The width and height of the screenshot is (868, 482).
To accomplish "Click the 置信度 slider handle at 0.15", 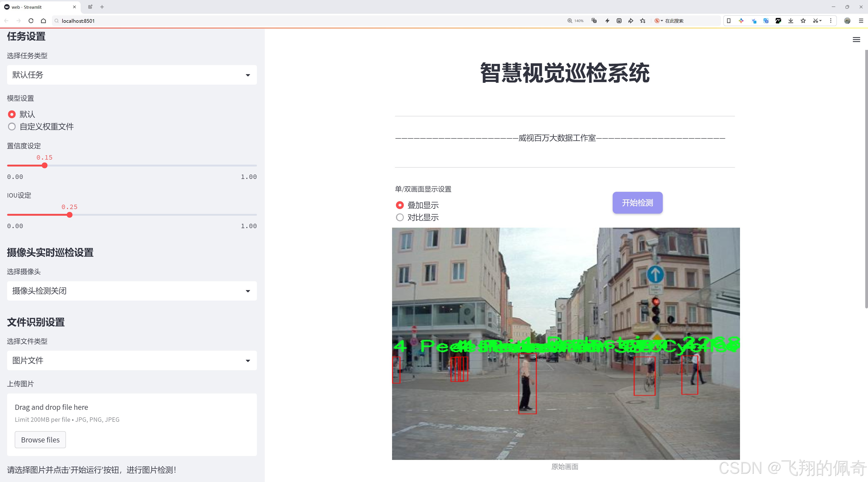I will (45, 166).
